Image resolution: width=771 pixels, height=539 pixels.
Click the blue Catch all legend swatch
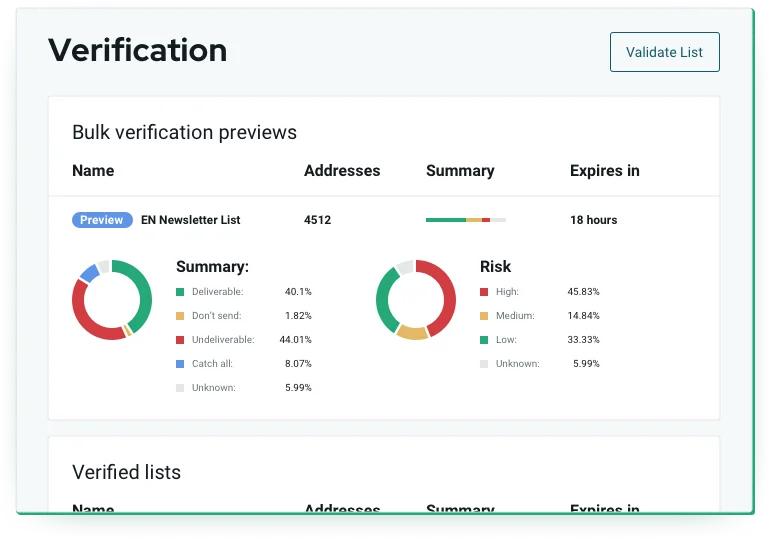point(180,364)
